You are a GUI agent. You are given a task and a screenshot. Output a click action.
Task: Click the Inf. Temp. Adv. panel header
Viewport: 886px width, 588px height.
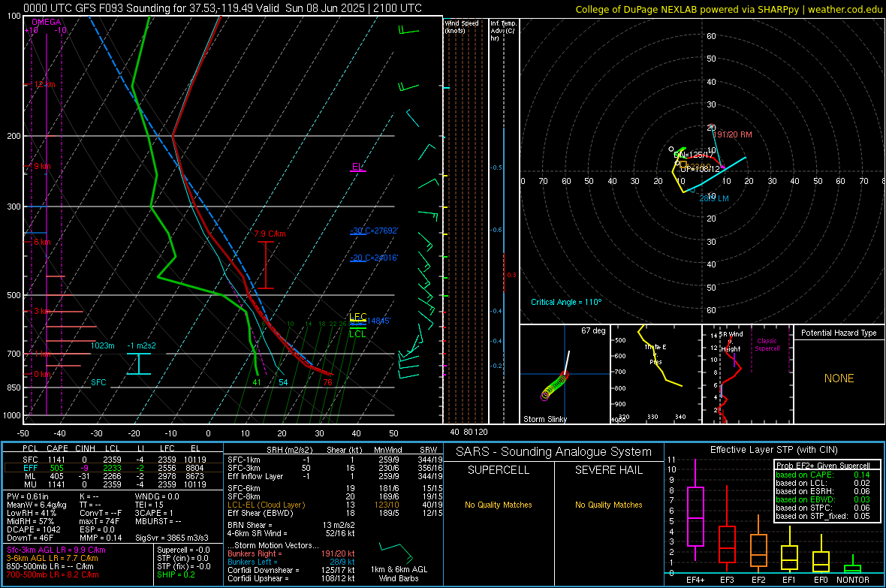click(503, 31)
